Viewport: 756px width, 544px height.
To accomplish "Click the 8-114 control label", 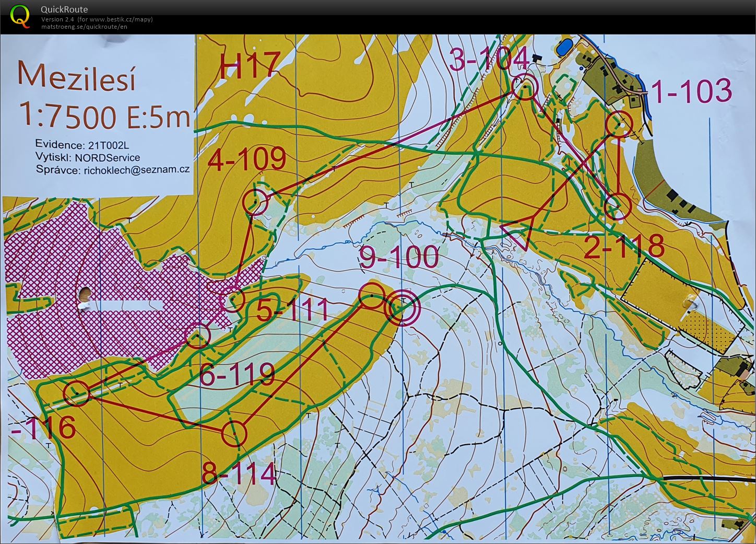I will pyautogui.click(x=239, y=474).
